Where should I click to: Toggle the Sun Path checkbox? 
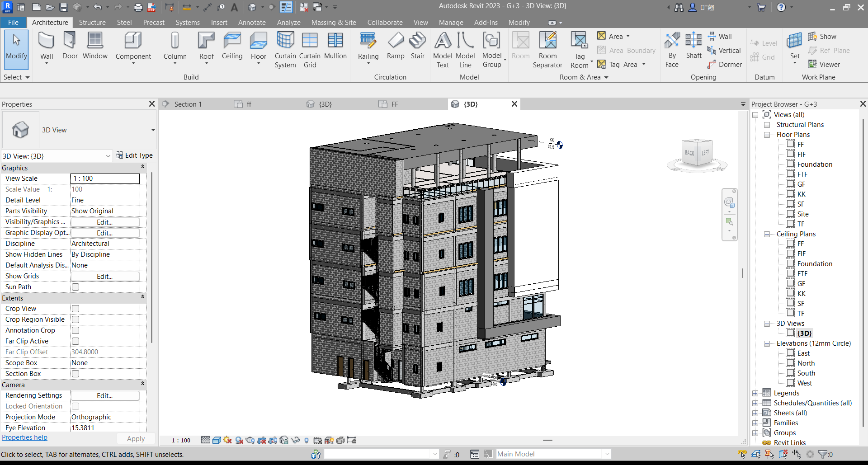pyautogui.click(x=75, y=287)
